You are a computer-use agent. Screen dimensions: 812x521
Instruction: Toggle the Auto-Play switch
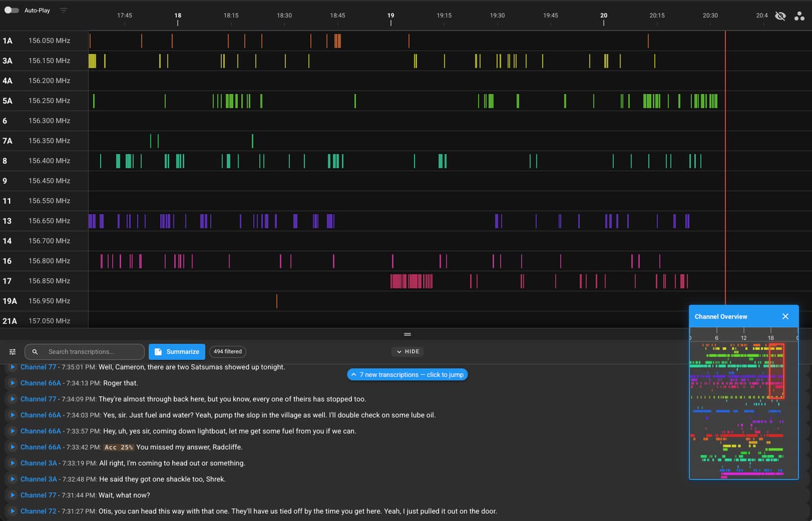(x=11, y=10)
